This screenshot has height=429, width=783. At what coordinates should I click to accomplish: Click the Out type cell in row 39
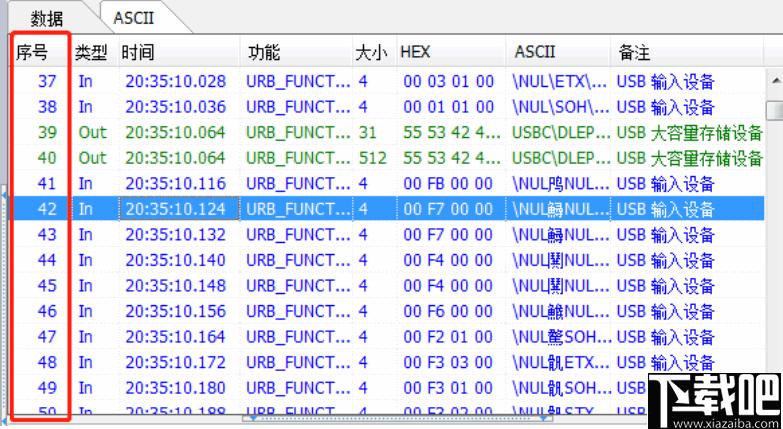[x=92, y=132]
